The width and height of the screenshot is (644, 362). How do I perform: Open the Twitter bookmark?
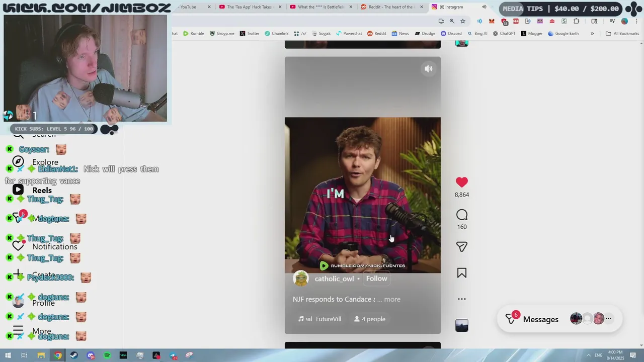(x=250, y=34)
